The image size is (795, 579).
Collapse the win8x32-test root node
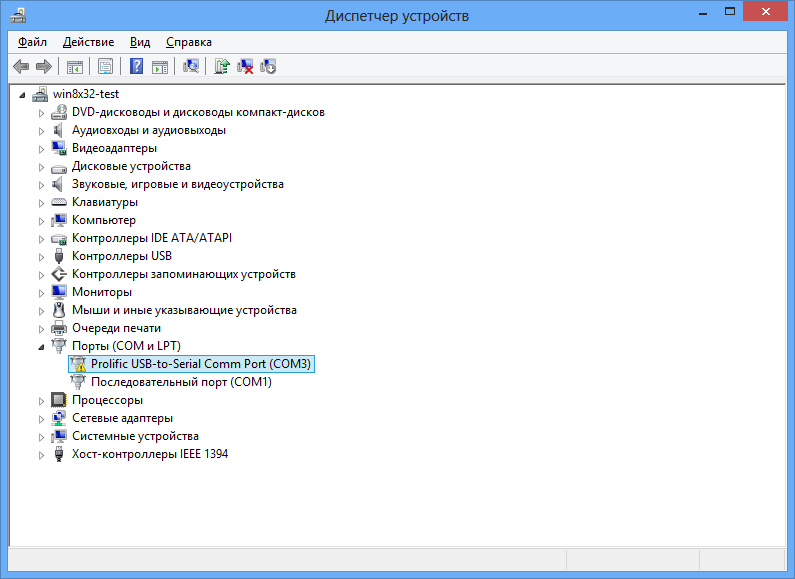click(x=22, y=95)
